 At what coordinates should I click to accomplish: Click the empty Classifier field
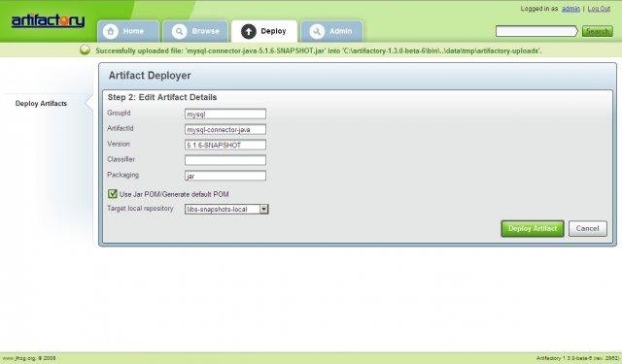[225, 160]
